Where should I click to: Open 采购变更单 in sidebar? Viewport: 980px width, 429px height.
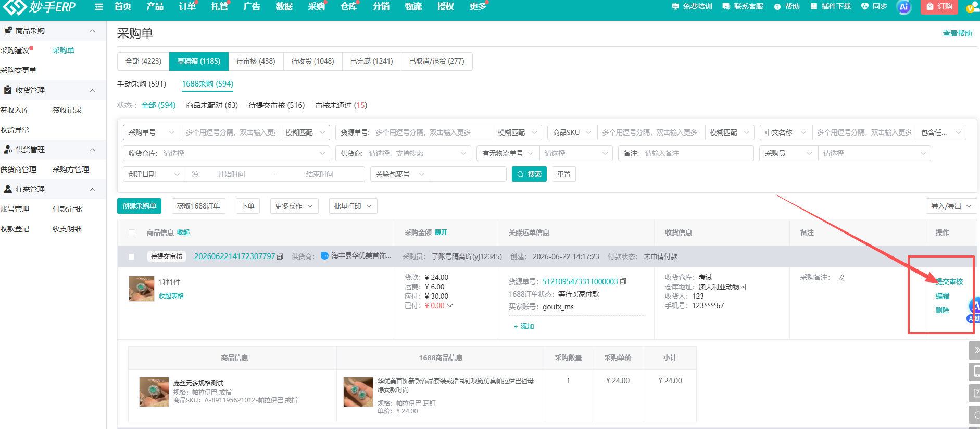(18, 70)
